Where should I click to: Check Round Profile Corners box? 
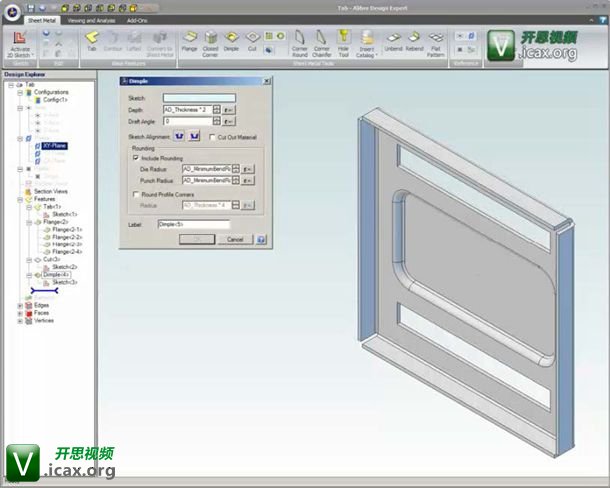pos(136,194)
